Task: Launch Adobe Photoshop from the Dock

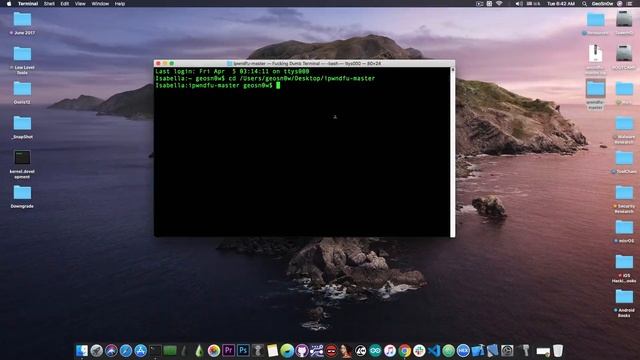Action: click(243, 351)
